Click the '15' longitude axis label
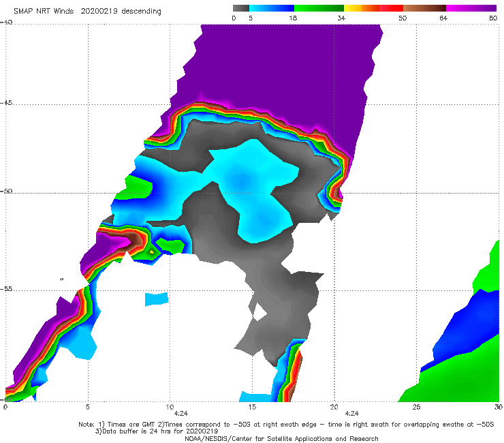This screenshot has width=504, height=443. [252, 407]
